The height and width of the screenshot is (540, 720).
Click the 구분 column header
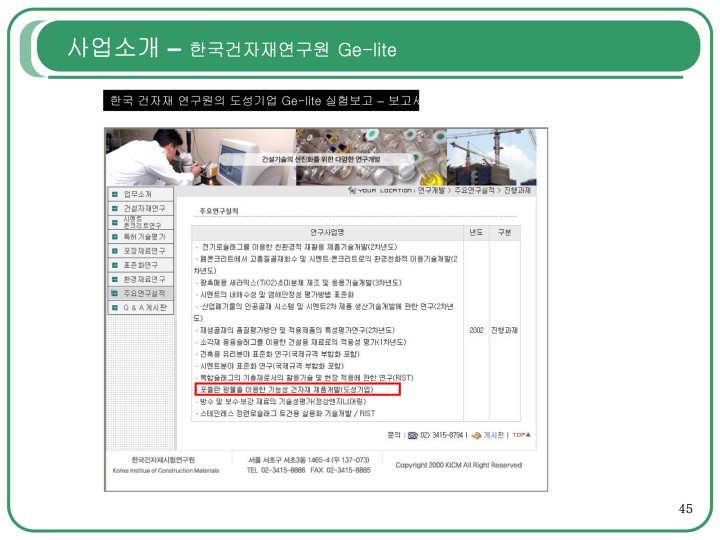(505, 232)
